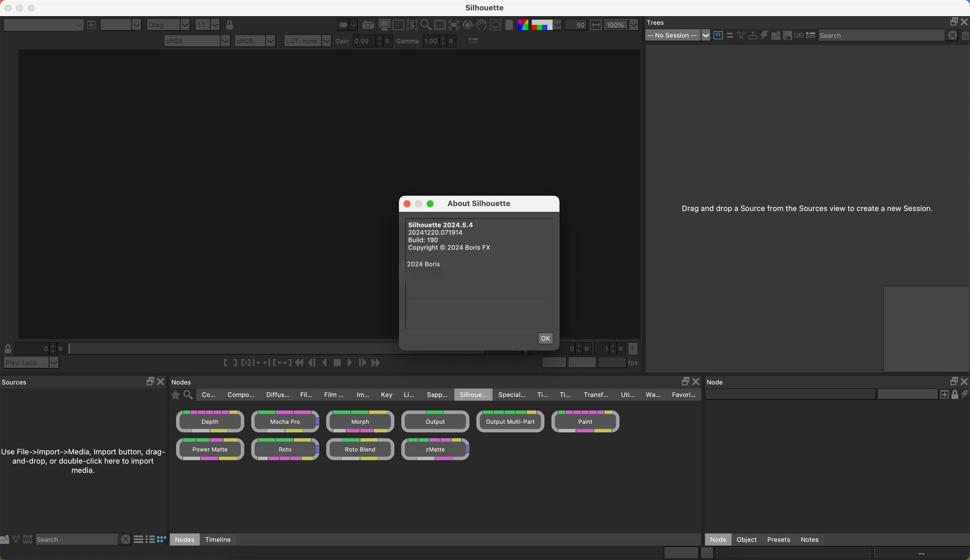
Task: Open the Drag mode dropdown
Action: pyautogui.click(x=168, y=25)
